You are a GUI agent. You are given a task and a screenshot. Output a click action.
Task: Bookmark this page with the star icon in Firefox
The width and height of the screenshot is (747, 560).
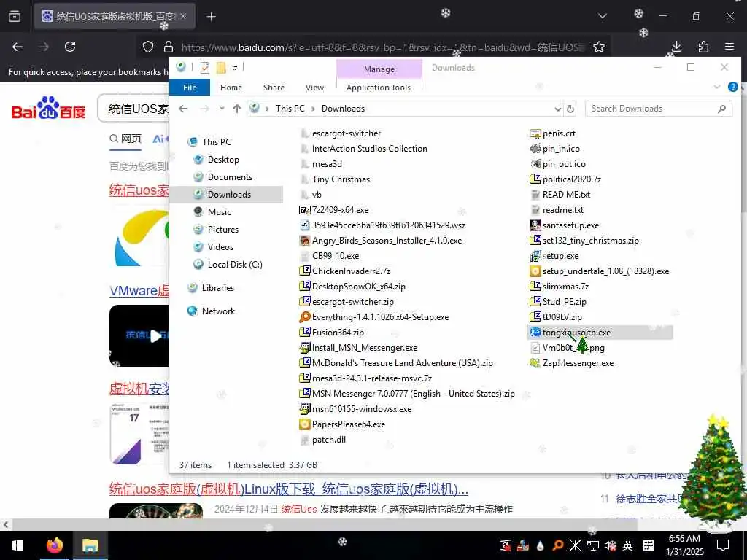[x=599, y=47]
